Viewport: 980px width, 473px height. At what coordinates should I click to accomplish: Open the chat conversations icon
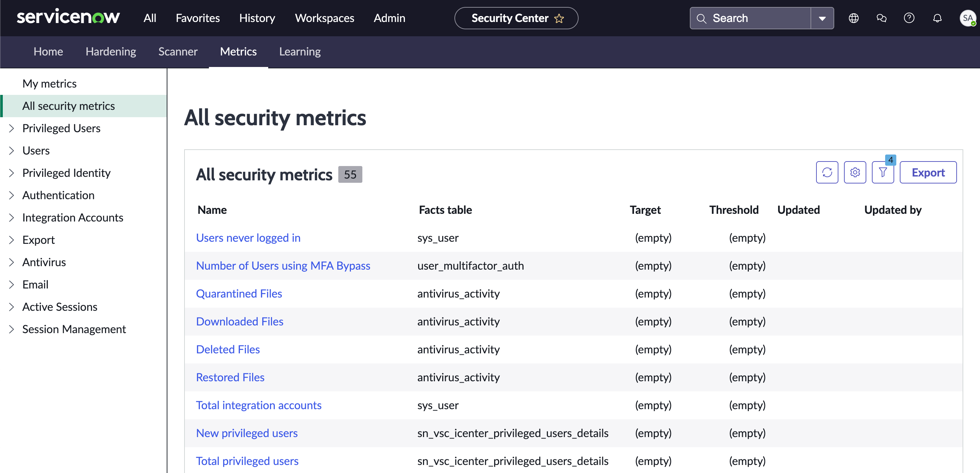point(881,18)
